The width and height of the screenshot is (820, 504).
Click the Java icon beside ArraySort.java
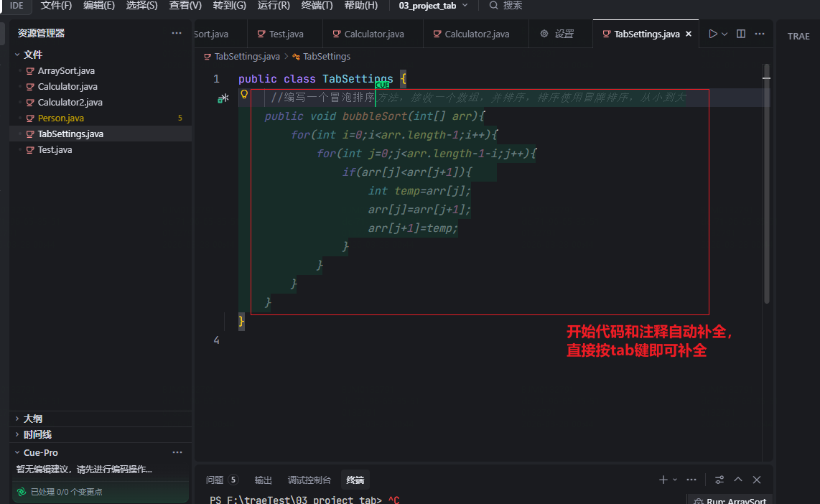coord(30,71)
